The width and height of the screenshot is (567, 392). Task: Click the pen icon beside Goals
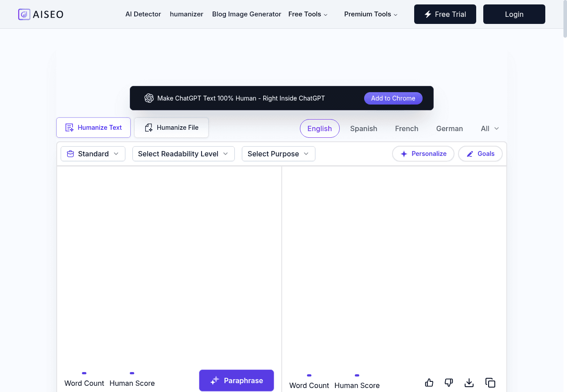pos(470,154)
